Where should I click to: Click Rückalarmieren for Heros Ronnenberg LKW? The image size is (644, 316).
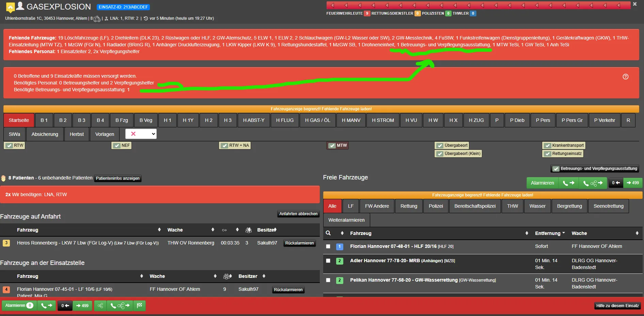[x=299, y=243]
